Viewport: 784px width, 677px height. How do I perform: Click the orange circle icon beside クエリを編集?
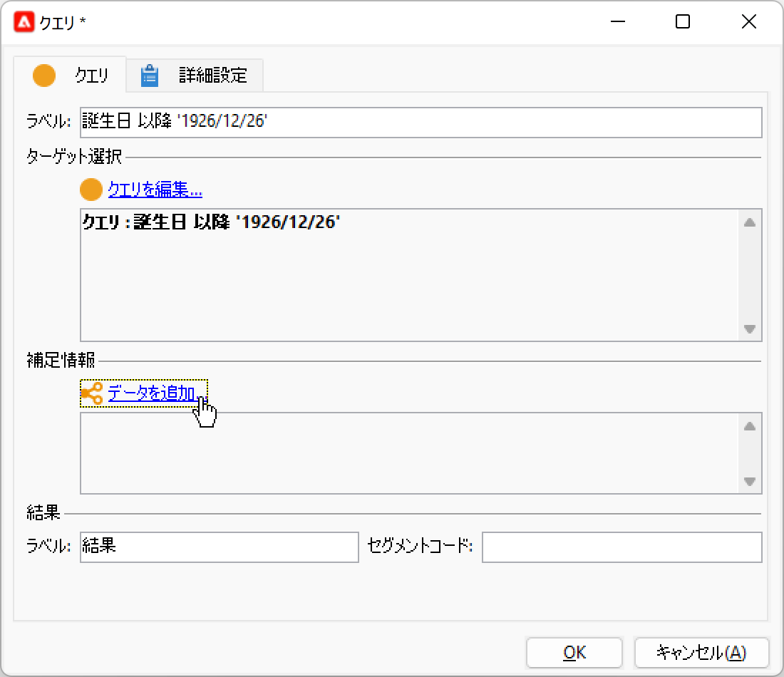[x=91, y=190]
